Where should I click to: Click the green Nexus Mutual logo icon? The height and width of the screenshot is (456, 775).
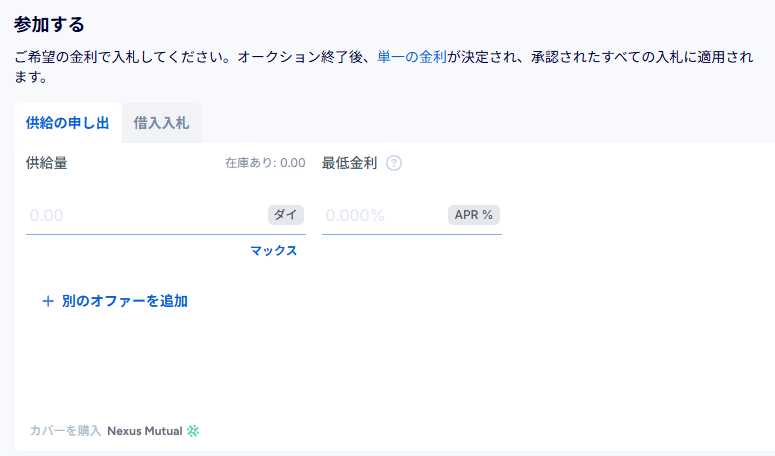tap(194, 431)
